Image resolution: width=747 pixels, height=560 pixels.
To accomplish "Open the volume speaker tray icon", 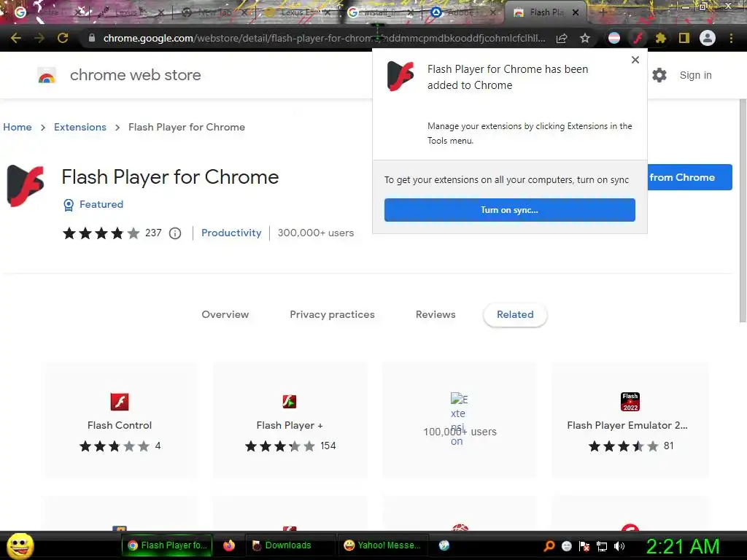I will click(x=619, y=546).
